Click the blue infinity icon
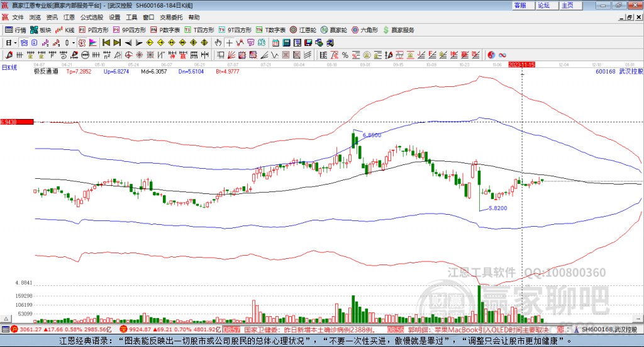The height and width of the screenshot is (347, 644). [502, 55]
